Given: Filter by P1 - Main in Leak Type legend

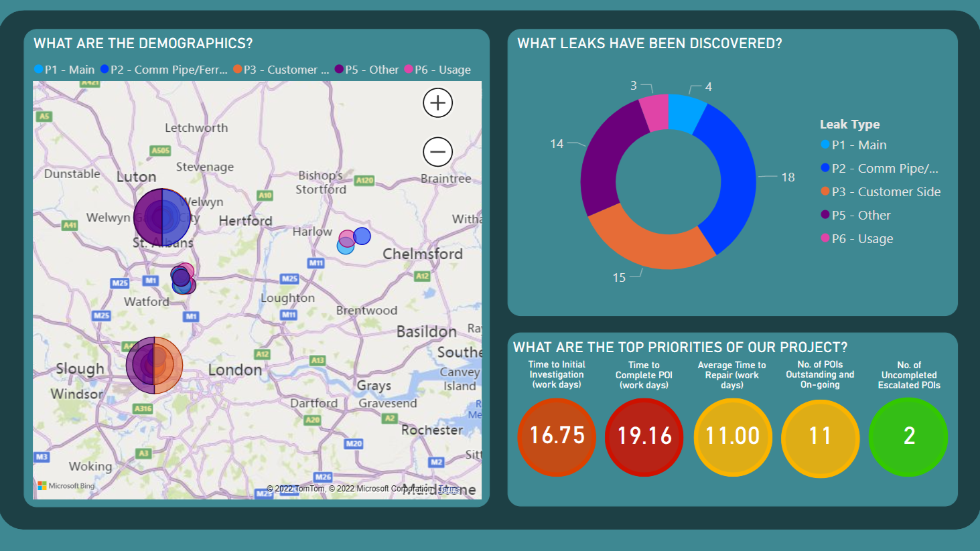Looking at the screenshot, I should coord(854,145).
